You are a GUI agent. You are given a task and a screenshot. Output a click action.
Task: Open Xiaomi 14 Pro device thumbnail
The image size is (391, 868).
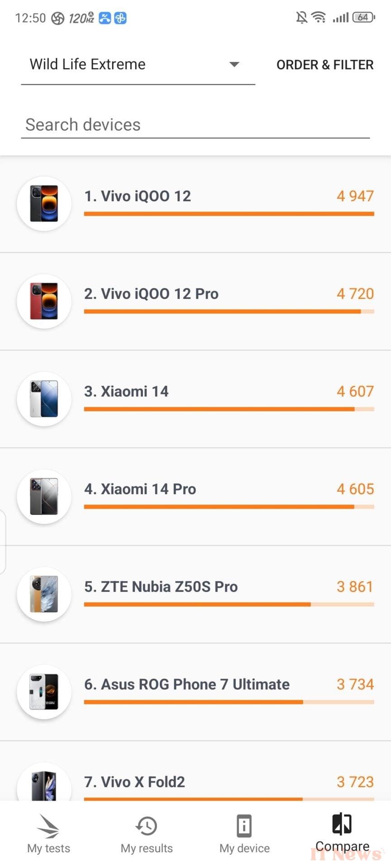pyautogui.click(x=44, y=497)
